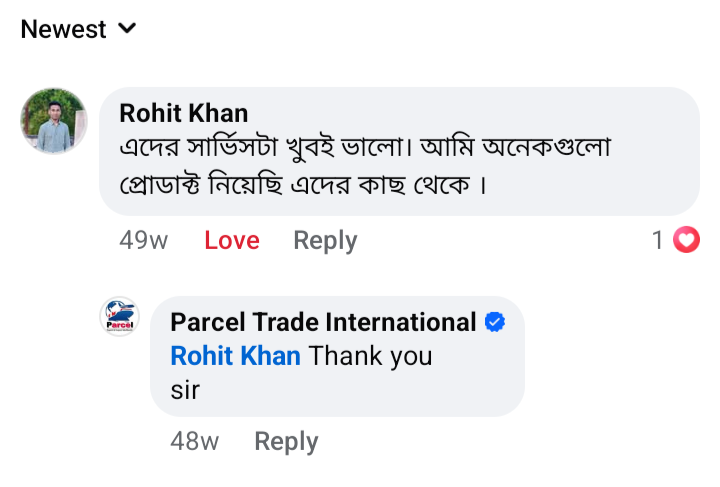Toggle the red Love reaction
The width and height of the screenshot is (720, 487).
click(x=232, y=241)
